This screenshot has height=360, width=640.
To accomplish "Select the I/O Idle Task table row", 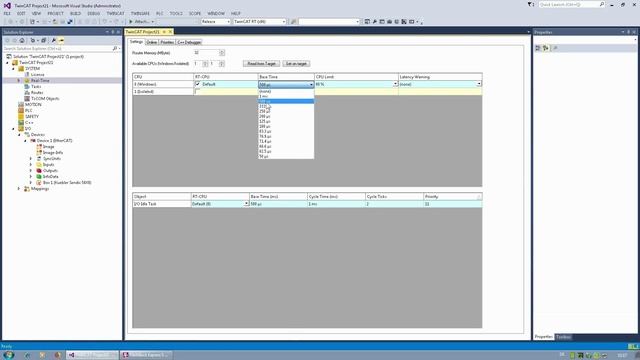I will click(307, 204).
